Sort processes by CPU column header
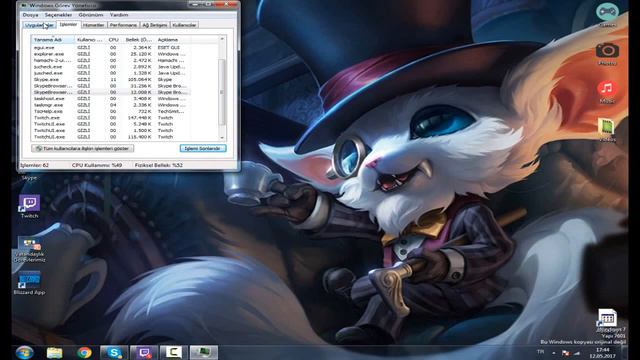This screenshot has height=360, width=640. [113, 40]
